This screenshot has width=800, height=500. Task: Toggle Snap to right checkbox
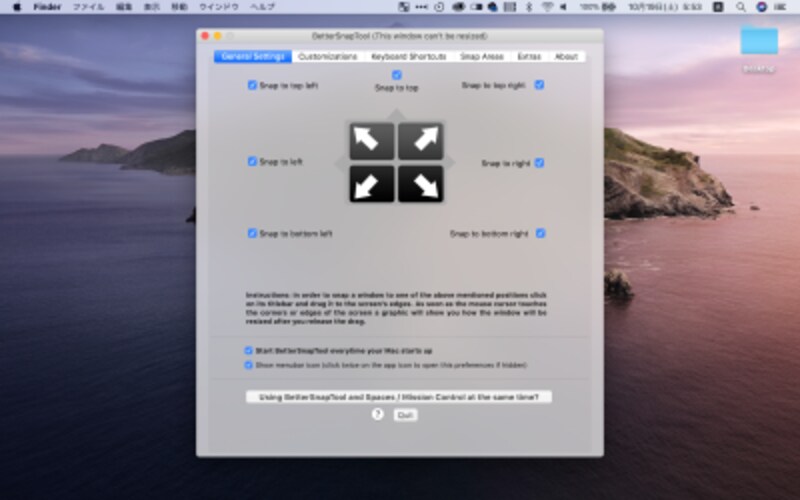click(x=539, y=163)
